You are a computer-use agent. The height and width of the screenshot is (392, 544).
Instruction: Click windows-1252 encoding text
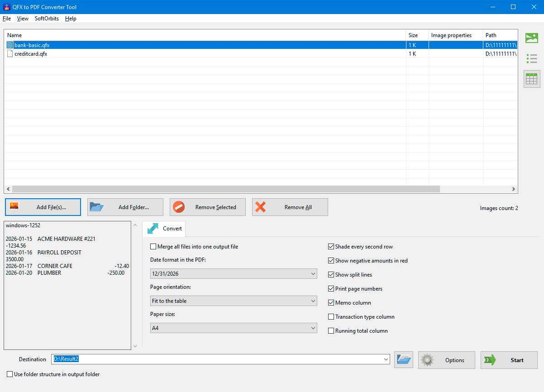coord(23,225)
